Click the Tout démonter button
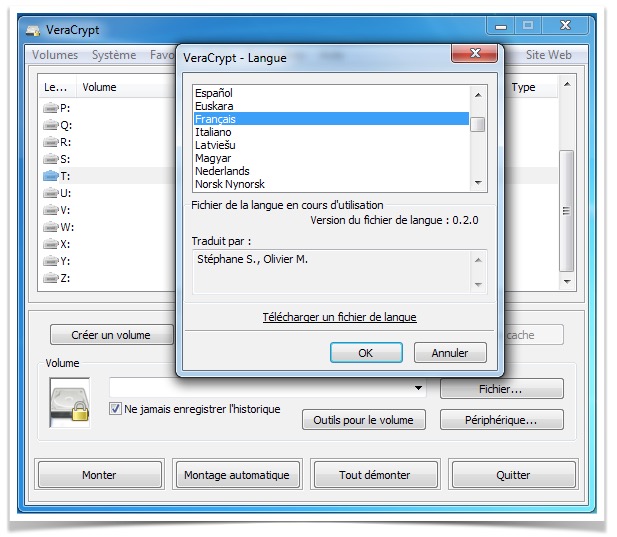Image resolution: width=617 pixels, height=537 pixels. click(374, 475)
